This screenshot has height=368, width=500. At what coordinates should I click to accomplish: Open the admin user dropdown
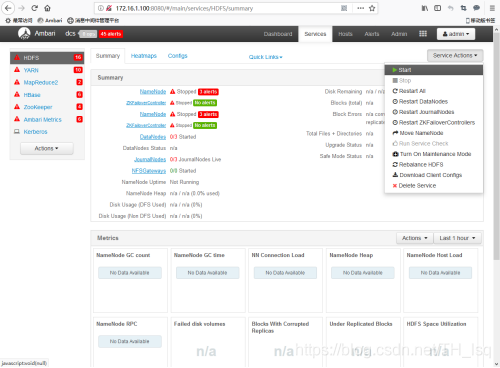456,34
